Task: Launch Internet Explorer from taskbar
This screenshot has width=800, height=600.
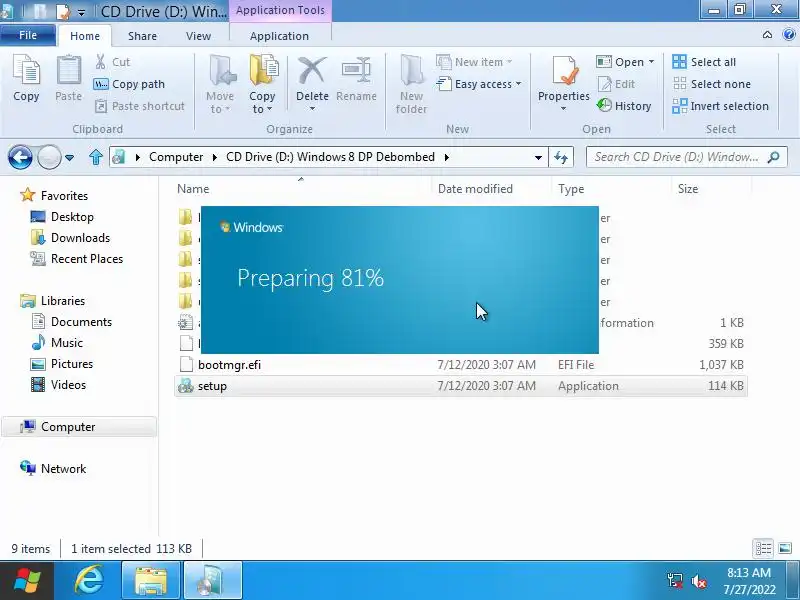Action: 89,581
